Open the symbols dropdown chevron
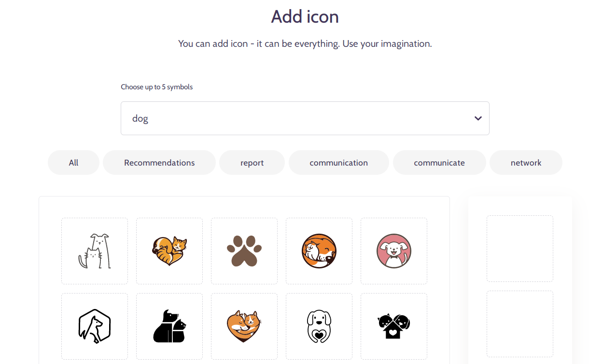The width and height of the screenshot is (603, 364). pyautogui.click(x=478, y=118)
